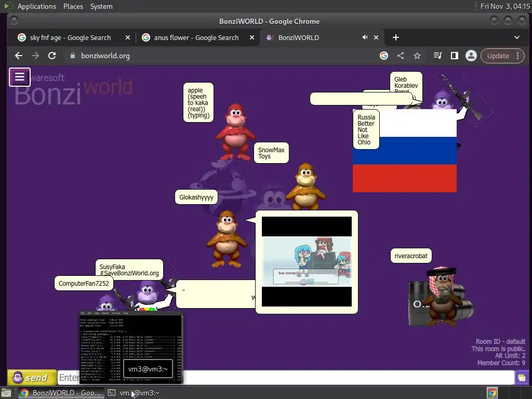Screen dimensions: 532x399
Task: Click the clock Fri Nov 3, 04:15
Action: pyautogui.click(x=505, y=6)
